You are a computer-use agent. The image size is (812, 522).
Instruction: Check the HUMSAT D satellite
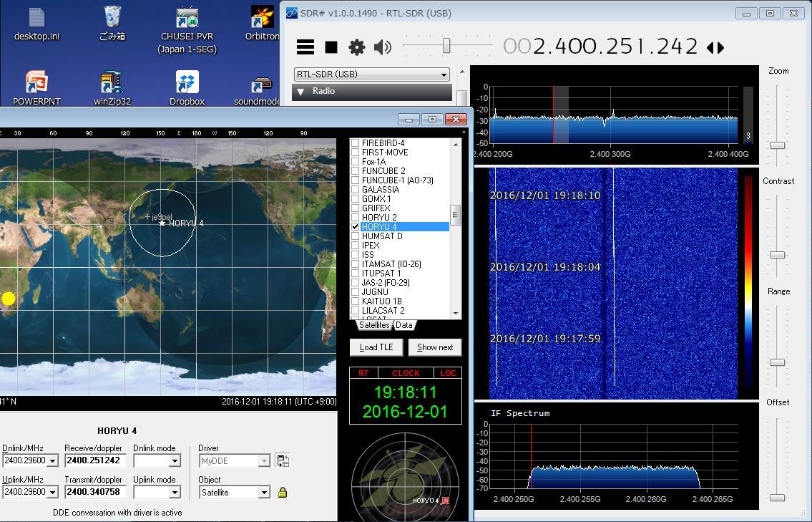point(356,236)
